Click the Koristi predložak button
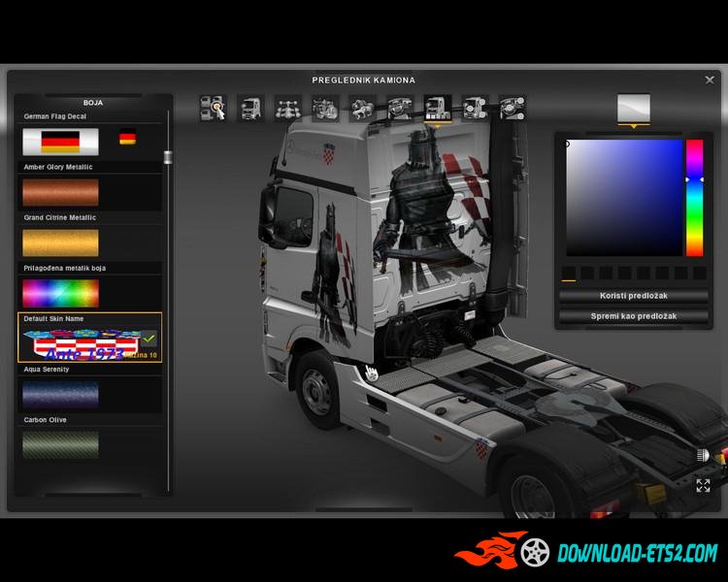This screenshot has height=582, width=728. coord(634,296)
